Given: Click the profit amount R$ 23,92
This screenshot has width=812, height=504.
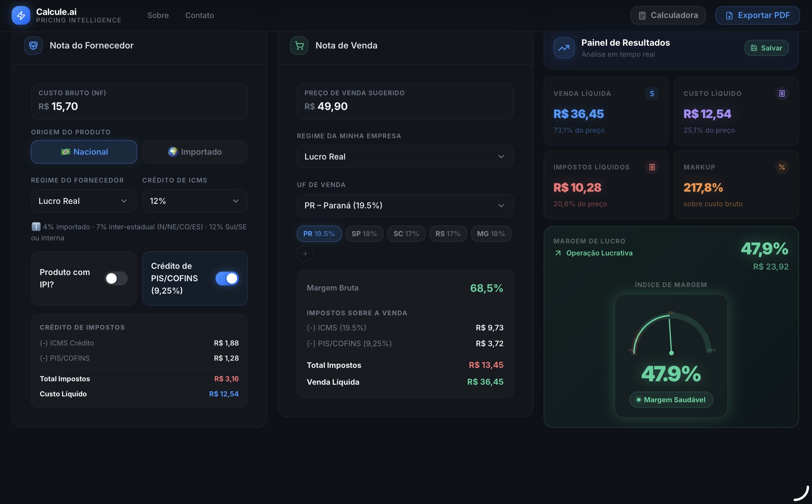Looking at the screenshot, I should 771,267.
